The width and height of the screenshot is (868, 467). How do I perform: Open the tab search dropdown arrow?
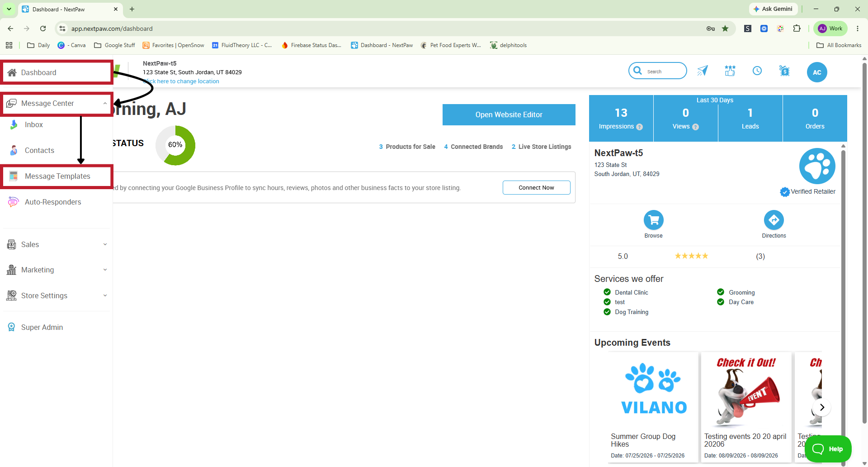click(x=9, y=9)
